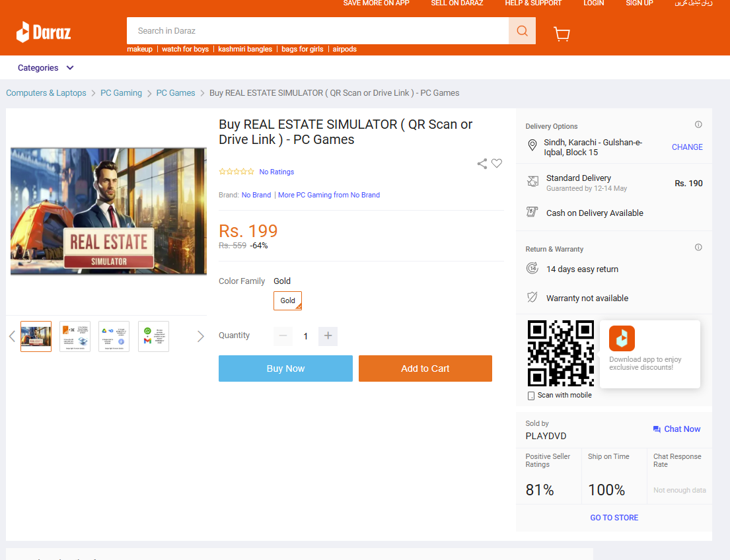Click kashmiri bangles suggestion
This screenshot has height=560, width=730.
[x=245, y=50]
